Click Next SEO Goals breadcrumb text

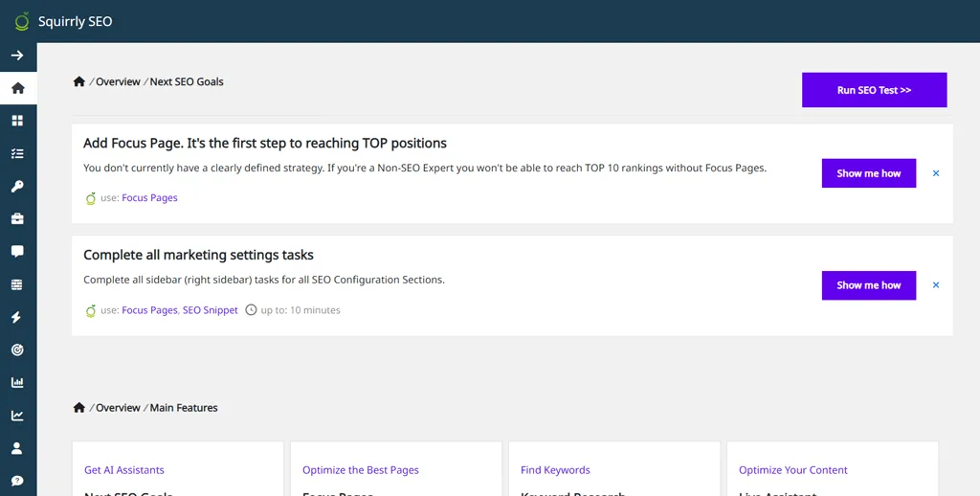click(187, 81)
